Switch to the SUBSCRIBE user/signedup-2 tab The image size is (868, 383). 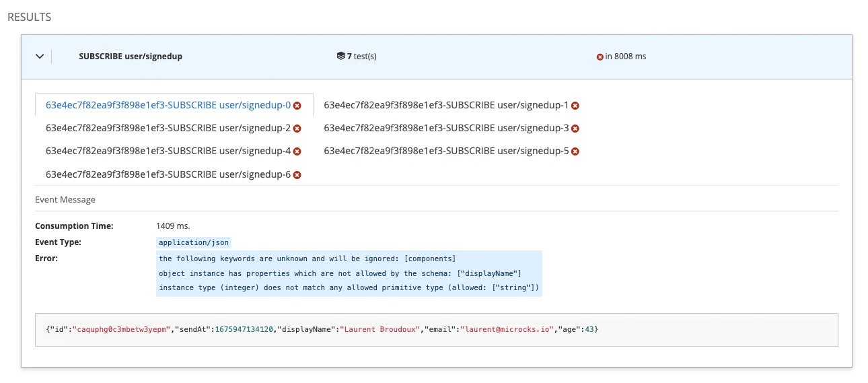pyautogui.click(x=168, y=129)
